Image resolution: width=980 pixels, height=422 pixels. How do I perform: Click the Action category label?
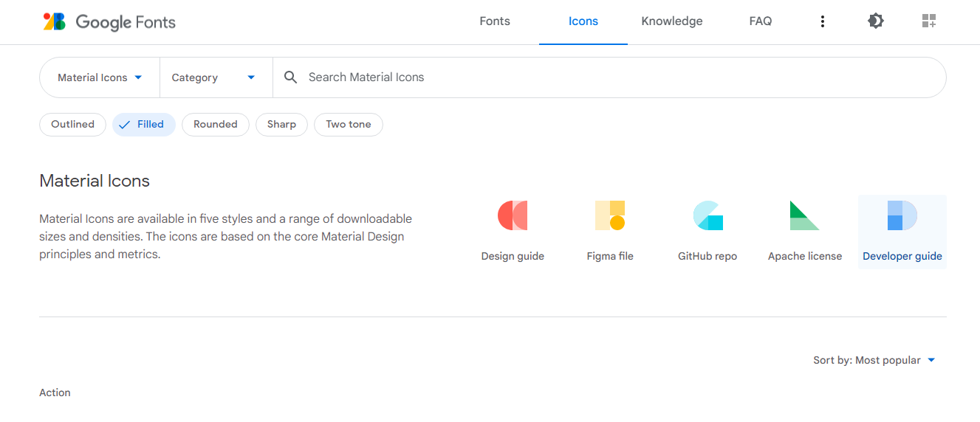pos(55,393)
